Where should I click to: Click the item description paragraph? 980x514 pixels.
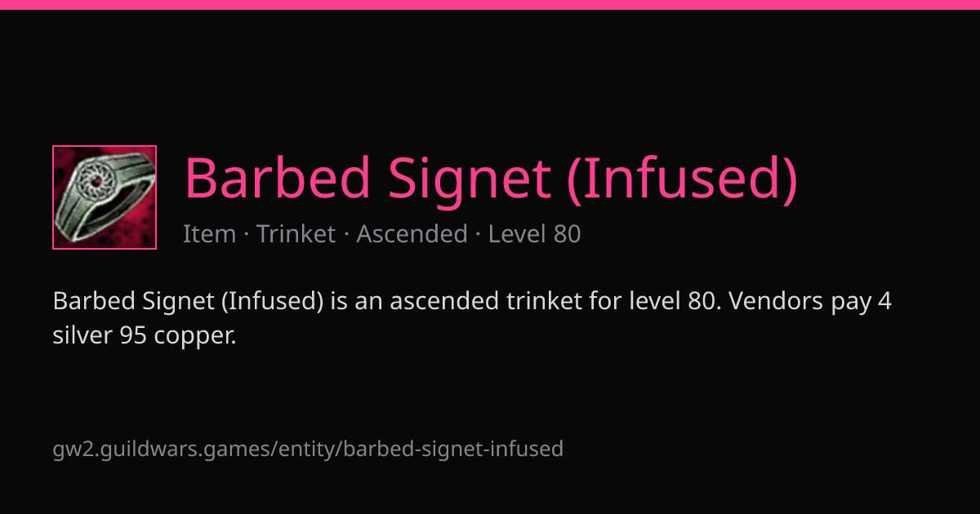(472, 318)
